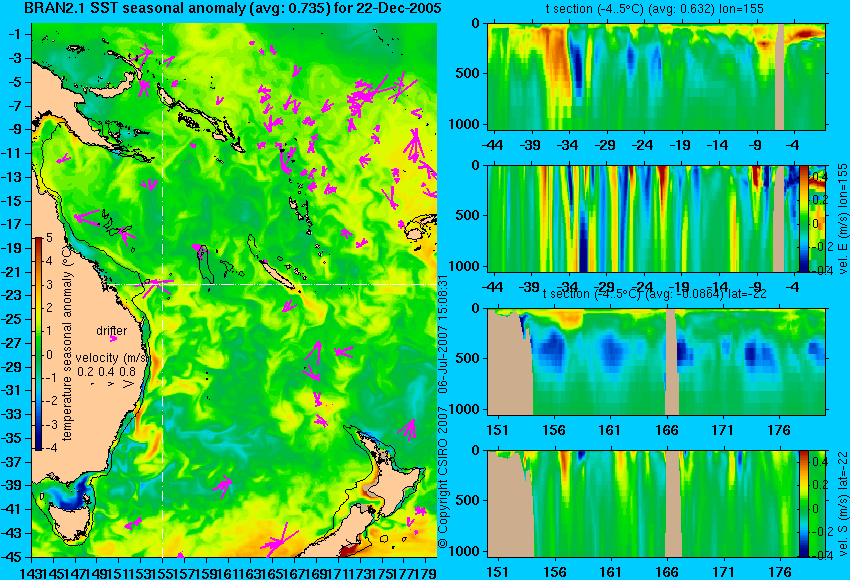Click the magenta drifter arrow legend marker
The image size is (850, 580).
[113, 338]
